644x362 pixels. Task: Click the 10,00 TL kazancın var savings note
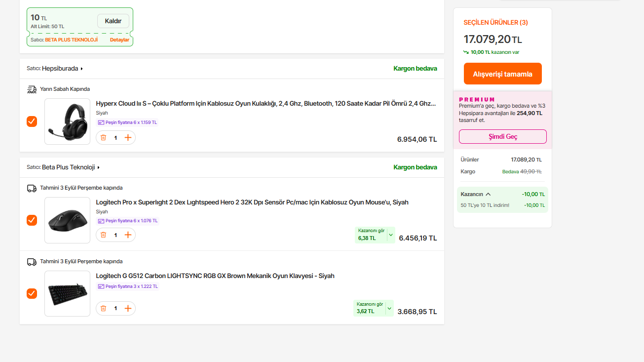(x=491, y=52)
